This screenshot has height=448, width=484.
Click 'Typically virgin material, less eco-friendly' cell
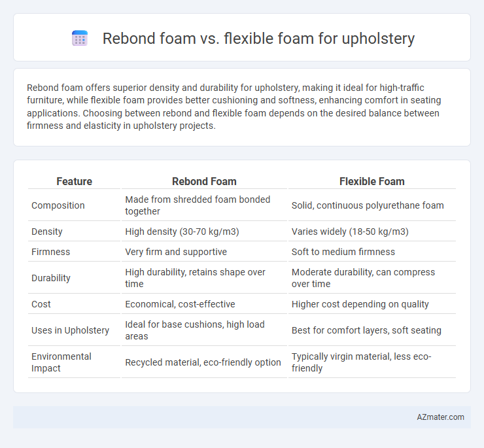[372, 362]
